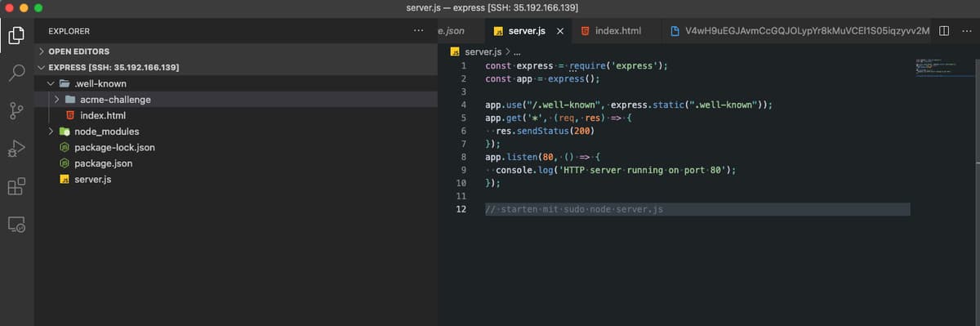Click the 'const app = express();' line

click(x=542, y=78)
